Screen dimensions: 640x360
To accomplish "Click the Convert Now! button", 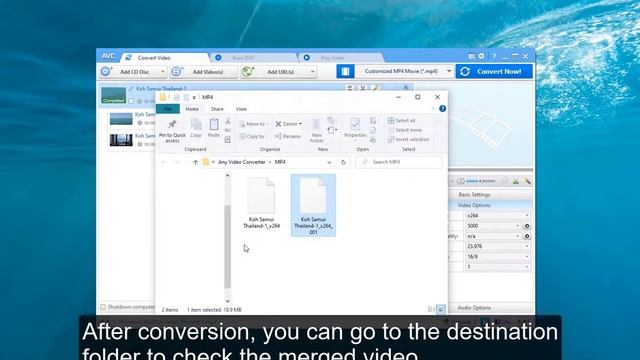I will click(x=494, y=71).
